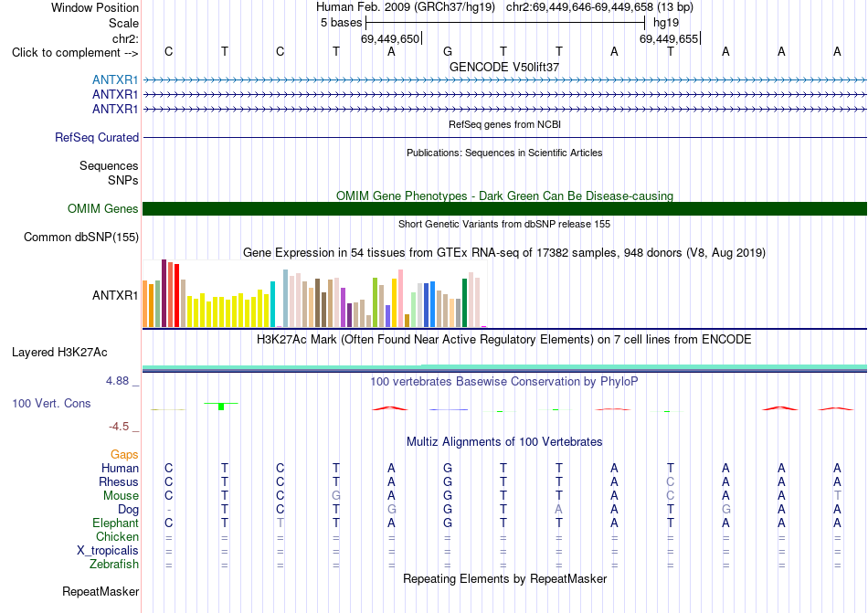
Task: Open the OMIM Gene Phenotypes track title
Action: tap(504, 196)
